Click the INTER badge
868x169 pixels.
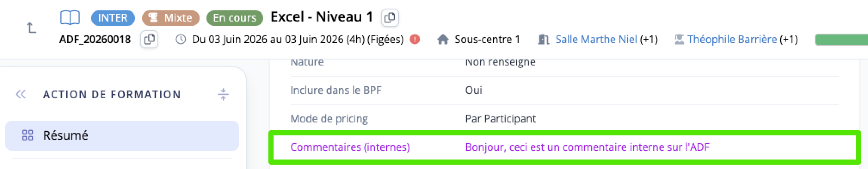click(x=113, y=18)
